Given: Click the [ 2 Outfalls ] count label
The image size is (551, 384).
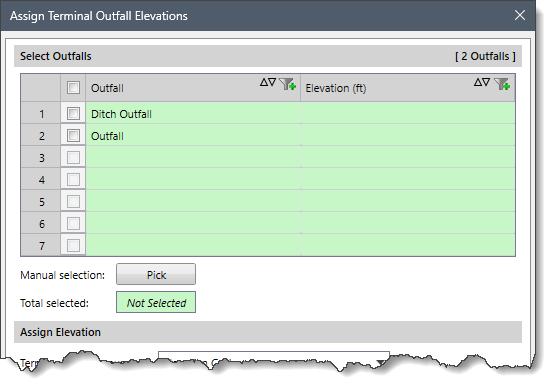Looking at the screenshot, I should point(485,56).
